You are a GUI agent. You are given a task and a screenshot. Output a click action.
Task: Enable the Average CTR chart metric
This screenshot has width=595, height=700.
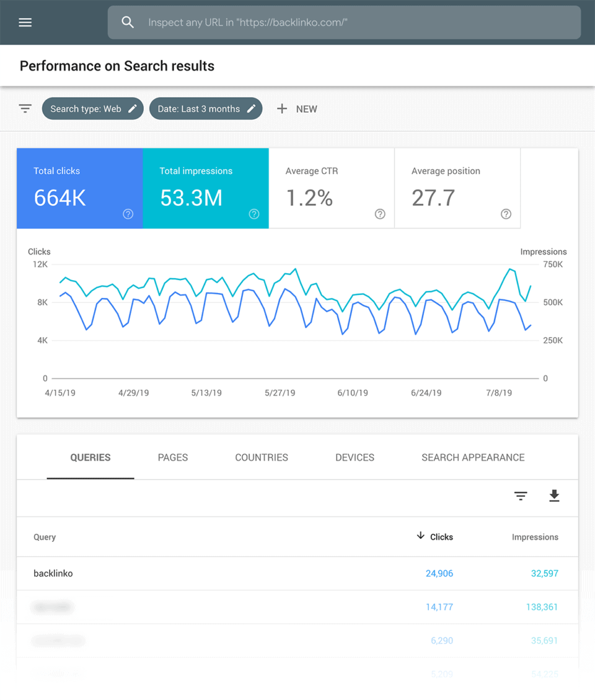coord(331,188)
